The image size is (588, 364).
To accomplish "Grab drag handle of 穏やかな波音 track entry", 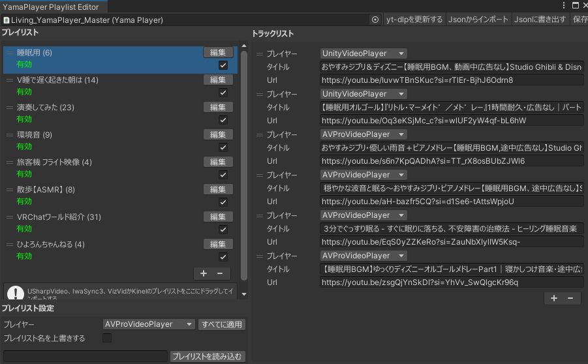I will pyautogui.click(x=260, y=175).
